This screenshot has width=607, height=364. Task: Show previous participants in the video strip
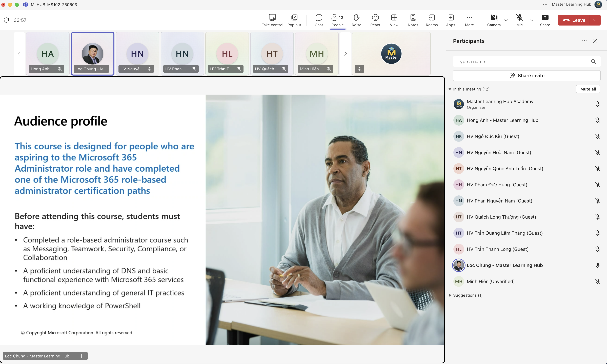point(19,54)
